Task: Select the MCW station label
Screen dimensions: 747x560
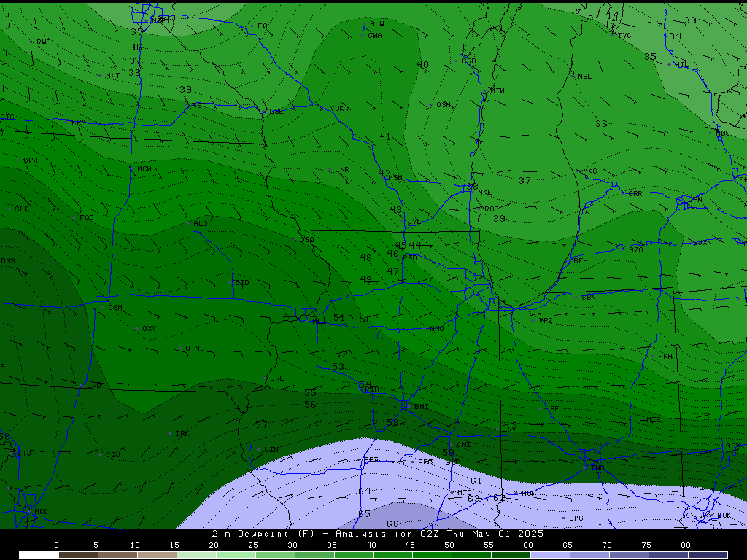Action: pos(144,169)
